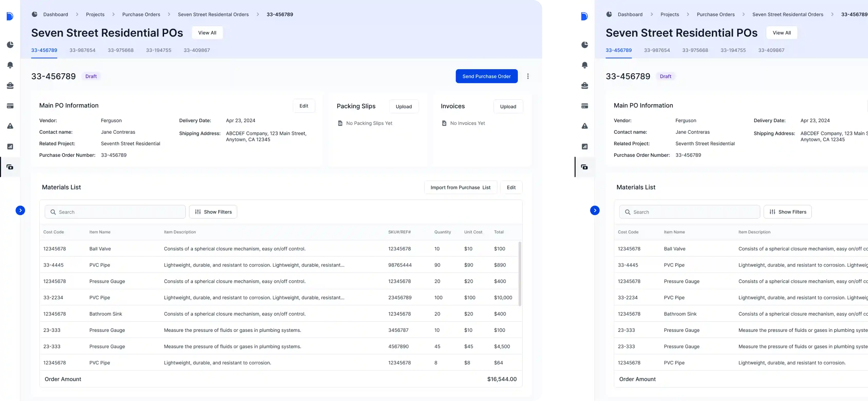This screenshot has height=401, width=868.
Task: Upload a file under Packing Slips
Action: coord(404,107)
